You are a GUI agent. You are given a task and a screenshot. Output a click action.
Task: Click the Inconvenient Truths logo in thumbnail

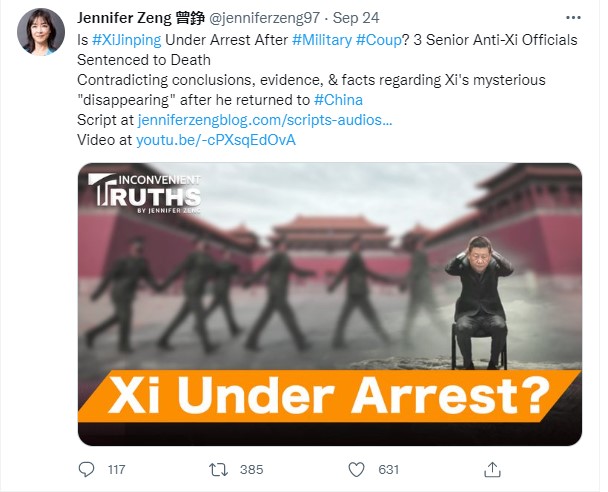(144, 193)
